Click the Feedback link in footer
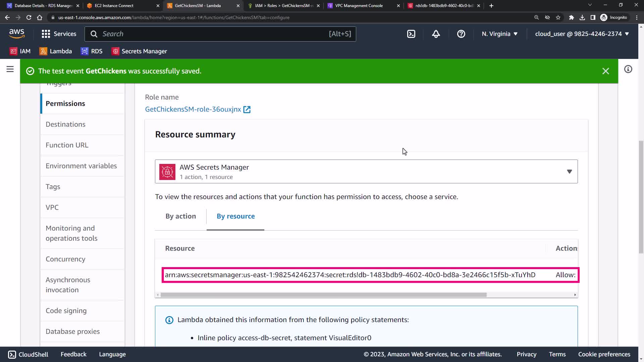The width and height of the screenshot is (644, 362). (x=73, y=354)
